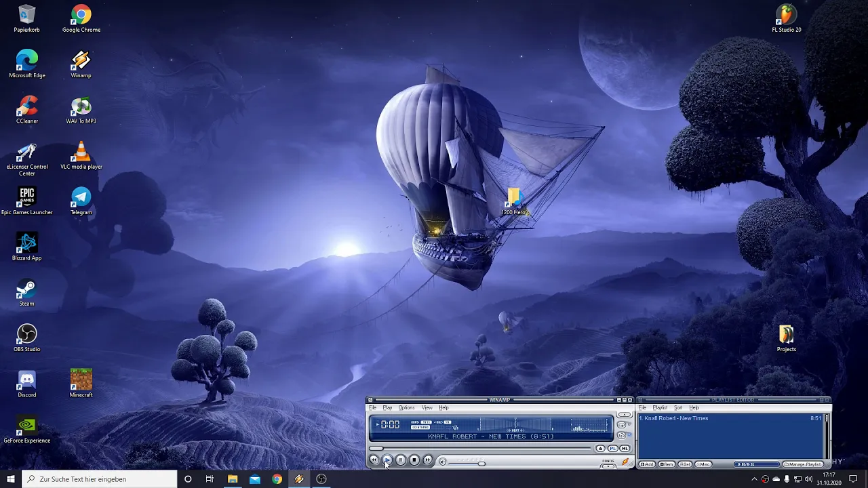Screen dimensions: 868x488
Task: Open the Winamp Config drawer arrow
Action: pyautogui.click(x=608, y=466)
